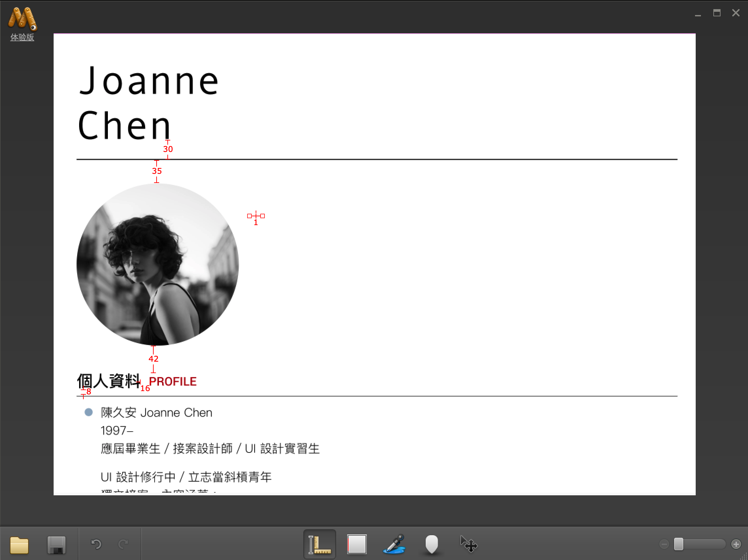Image resolution: width=748 pixels, height=560 pixels.
Task: Zoom in using the plus button
Action: coord(736,544)
